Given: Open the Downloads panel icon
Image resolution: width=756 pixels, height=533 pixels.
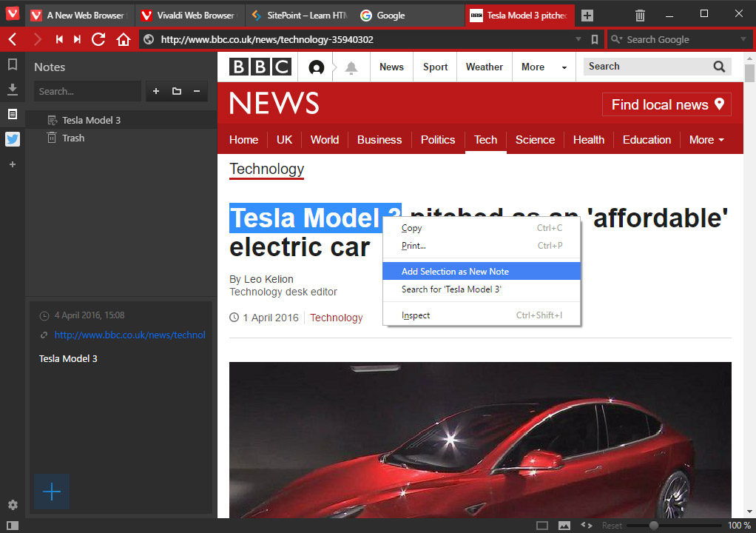Looking at the screenshot, I should [12, 90].
